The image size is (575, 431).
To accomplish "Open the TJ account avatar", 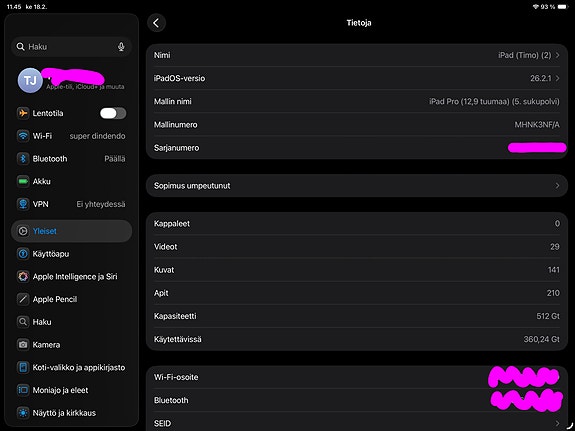I will coord(30,80).
